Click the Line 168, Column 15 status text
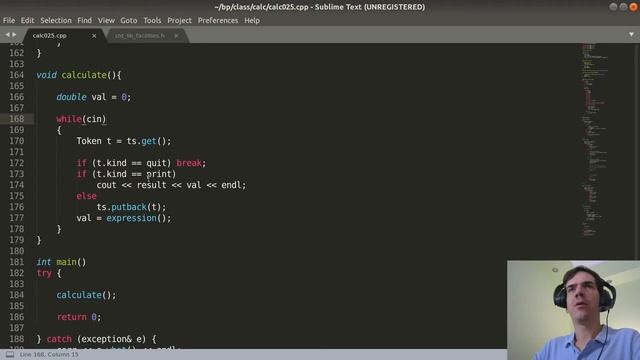Screen dimensions: 640x360 49,354
